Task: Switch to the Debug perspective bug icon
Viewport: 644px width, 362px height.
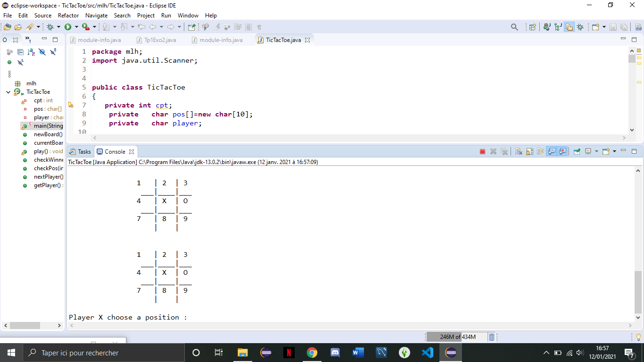Action: point(580,27)
